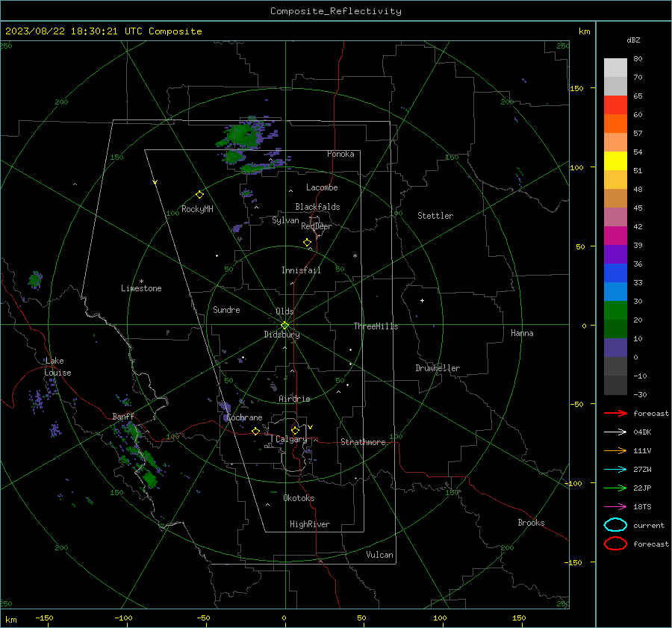
Task: Pick the green 30 to 20 dBZ swatch
Action: (x=615, y=311)
